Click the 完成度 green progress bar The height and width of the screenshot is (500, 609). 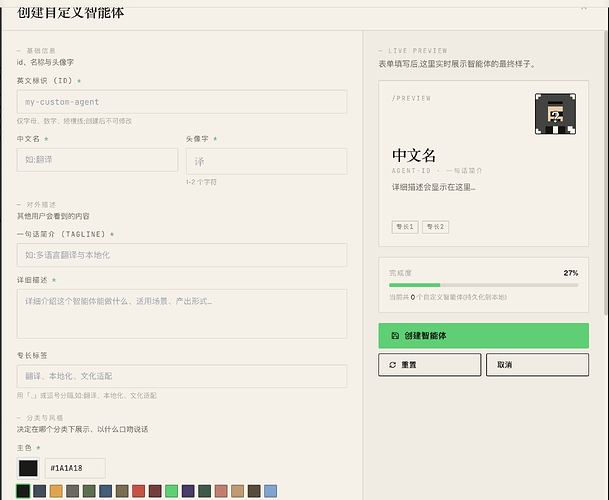[x=484, y=285]
